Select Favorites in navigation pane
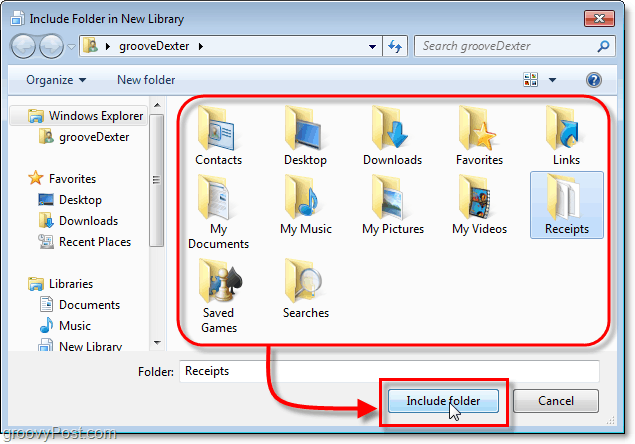 pyautogui.click(x=62, y=179)
